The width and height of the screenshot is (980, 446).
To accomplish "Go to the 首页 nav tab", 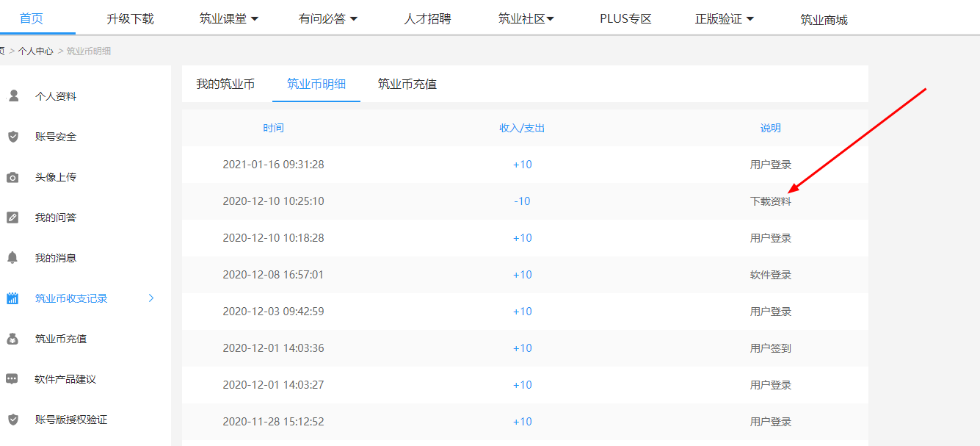I will [32, 18].
